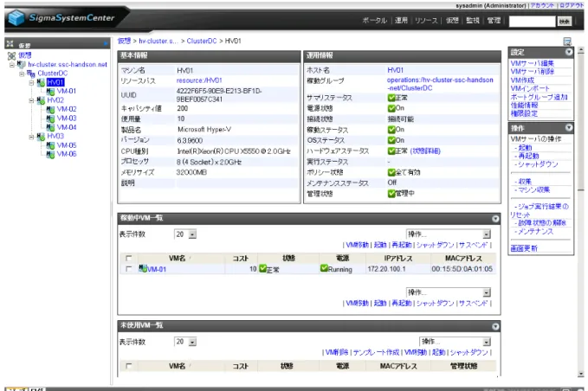Click the ClusterDC datacenter icon
This screenshot has width=588, height=391.
pos(31,74)
